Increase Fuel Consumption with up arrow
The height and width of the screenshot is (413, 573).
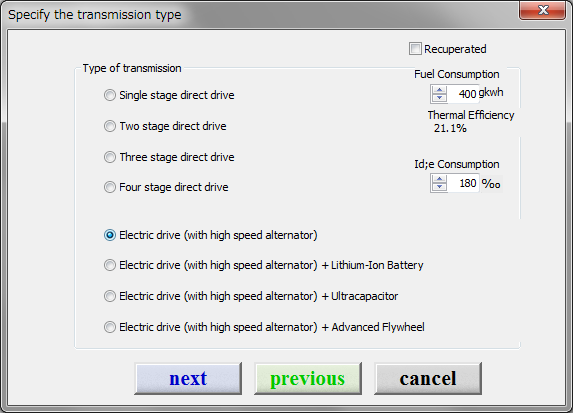tap(439, 90)
